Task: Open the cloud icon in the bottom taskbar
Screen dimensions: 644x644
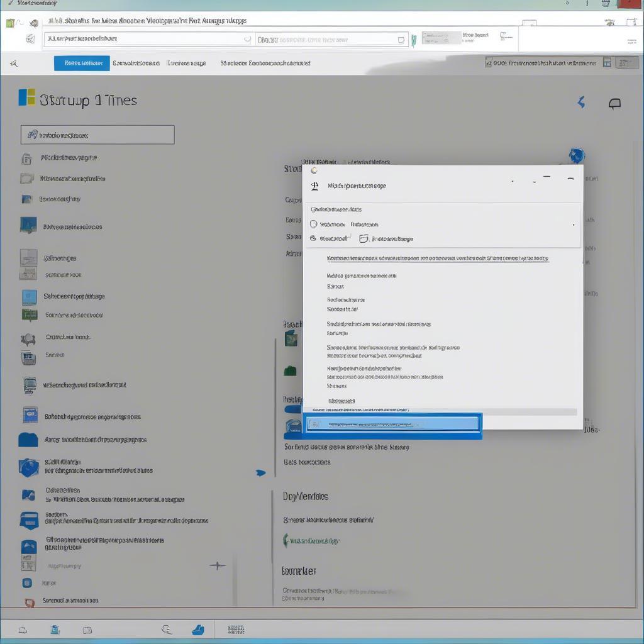Action: point(23,630)
